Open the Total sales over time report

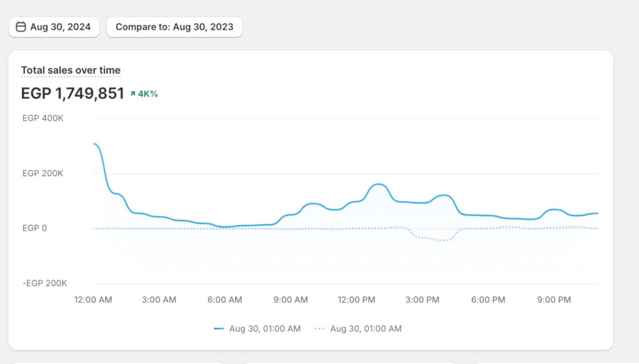point(71,70)
